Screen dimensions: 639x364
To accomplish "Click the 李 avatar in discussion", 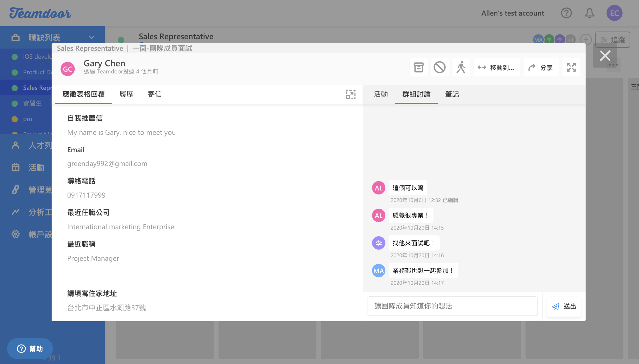I will pos(379,243).
